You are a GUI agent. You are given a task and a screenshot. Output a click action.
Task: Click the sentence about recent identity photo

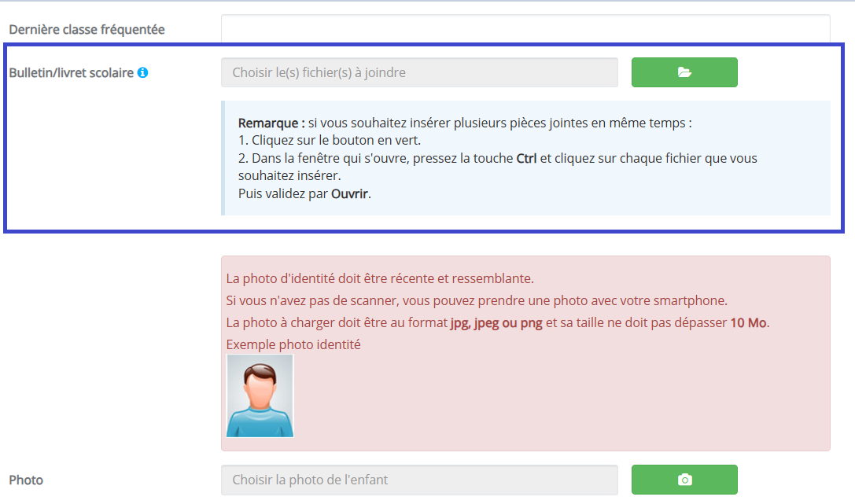(380, 278)
